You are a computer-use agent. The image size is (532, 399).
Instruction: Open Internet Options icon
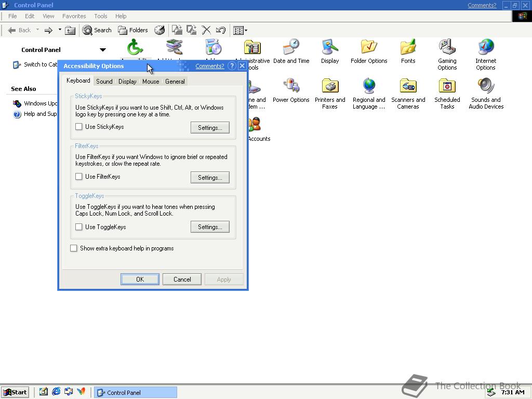pos(486,54)
